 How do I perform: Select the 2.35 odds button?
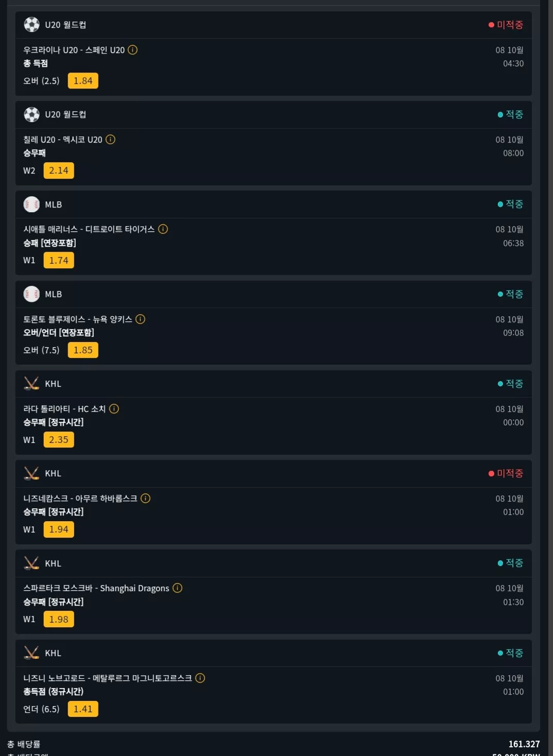[59, 440]
